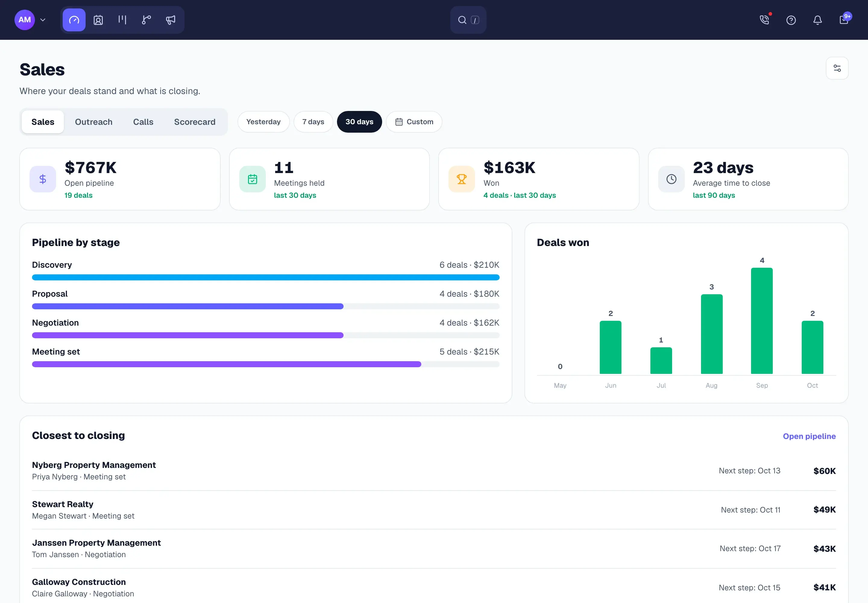The height and width of the screenshot is (603, 868).
Task: Open the Custom date range picker
Action: pyautogui.click(x=414, y=122)
